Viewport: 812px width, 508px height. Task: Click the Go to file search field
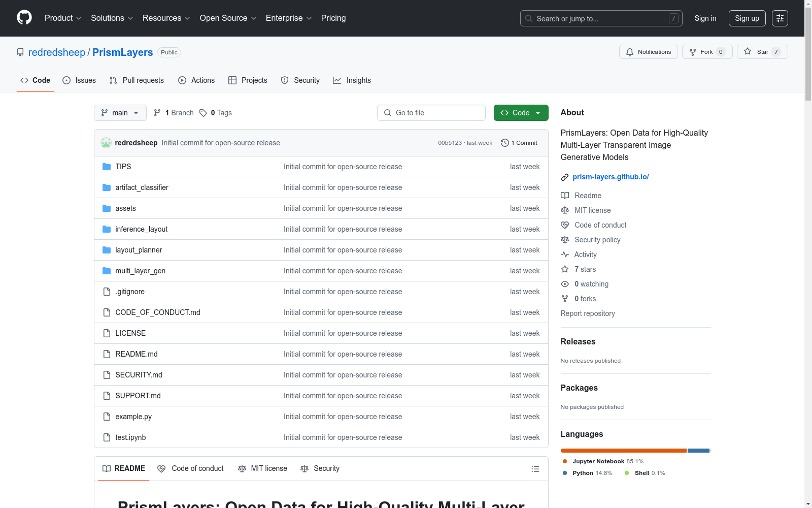[x=431, y=113]
